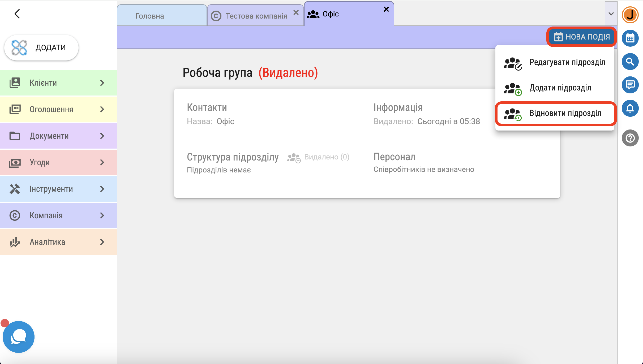The image size is (643, 364).
Task: Open the user avatar J icon
Action: coord(630,15)
